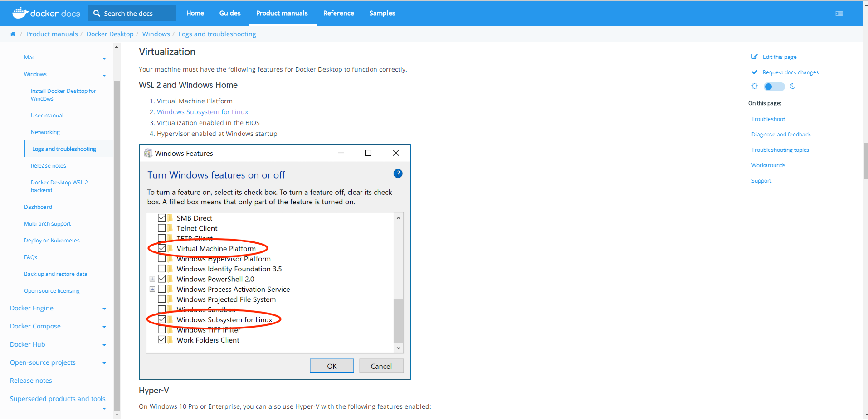This screenshot has height=420, width=868.
Task: Click the Edit this page pencil icon
Action: [754, 57]
